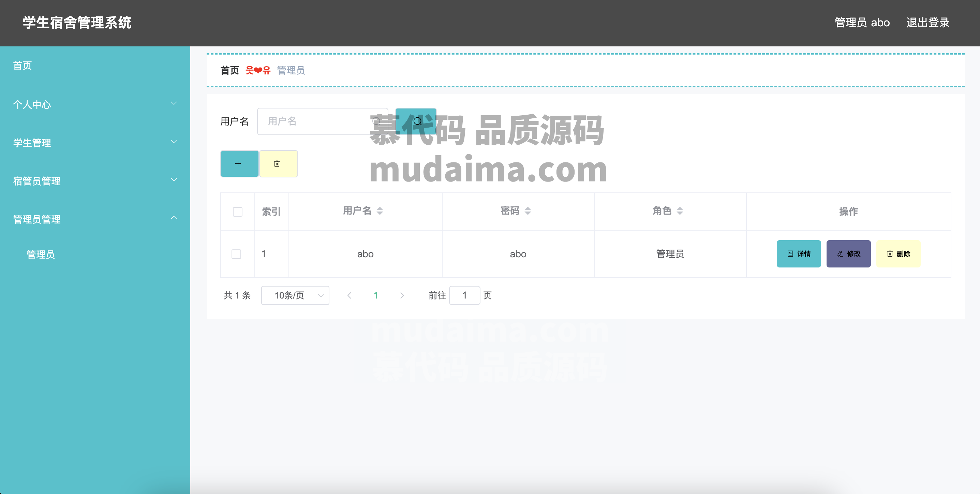
Task: Click the 学生宿舍管理系统 title
Action: 77,23
